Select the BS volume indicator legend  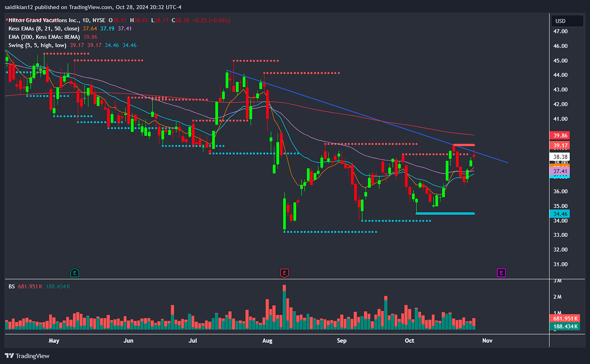pyautogui.click(x=12, y=287)
